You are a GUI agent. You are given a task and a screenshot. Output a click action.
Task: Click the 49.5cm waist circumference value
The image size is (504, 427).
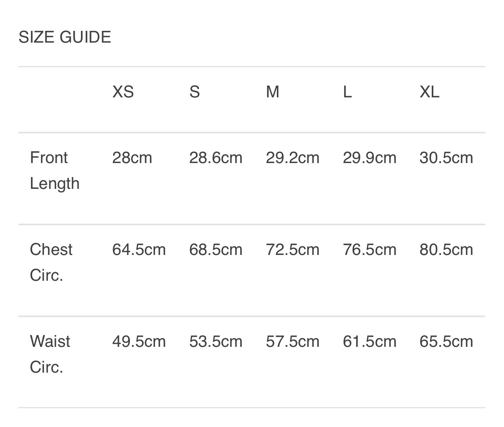click(139, 341)
